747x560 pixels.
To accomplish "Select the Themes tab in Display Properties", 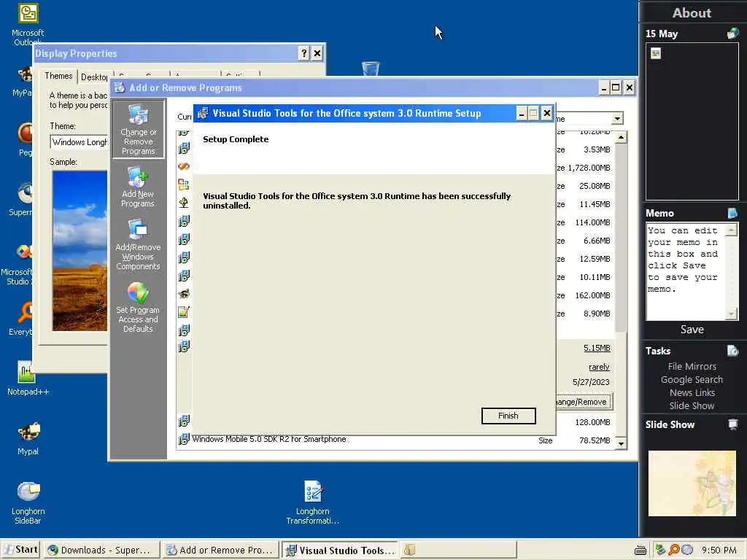I will [58, 76].
